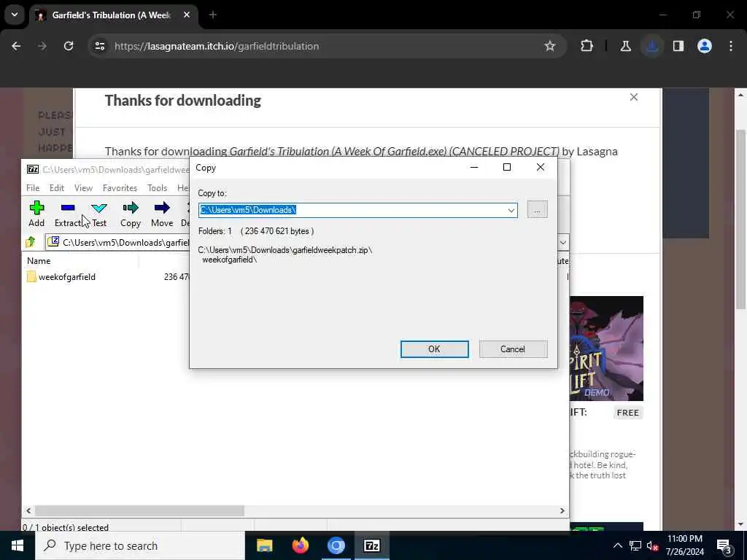The image size is (747, 560).
Task: Click the Windows taskbar search box
Action: pyautogui.click(x=141, y=545)
